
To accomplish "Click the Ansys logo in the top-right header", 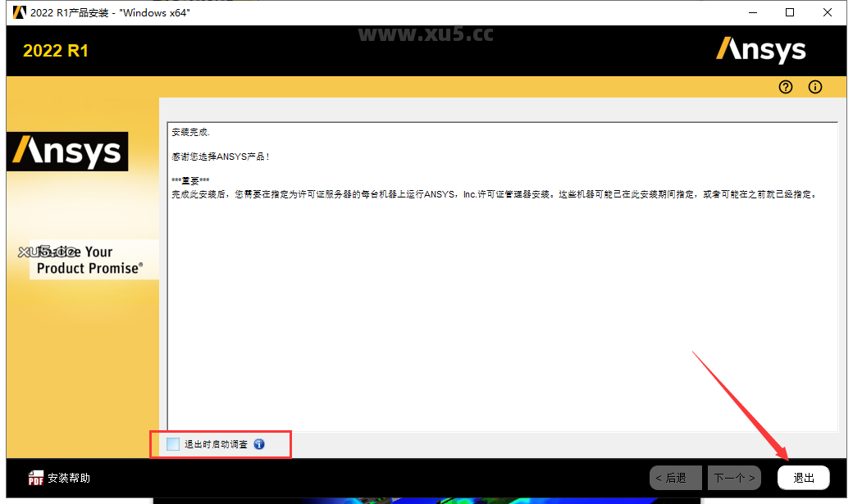I will click(x=760, y=50).
